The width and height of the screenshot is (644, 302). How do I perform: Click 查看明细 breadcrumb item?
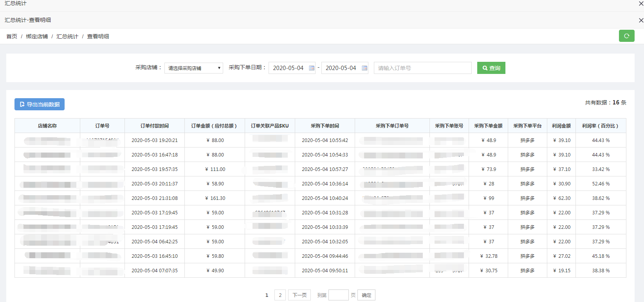click(x=98, y=36)
